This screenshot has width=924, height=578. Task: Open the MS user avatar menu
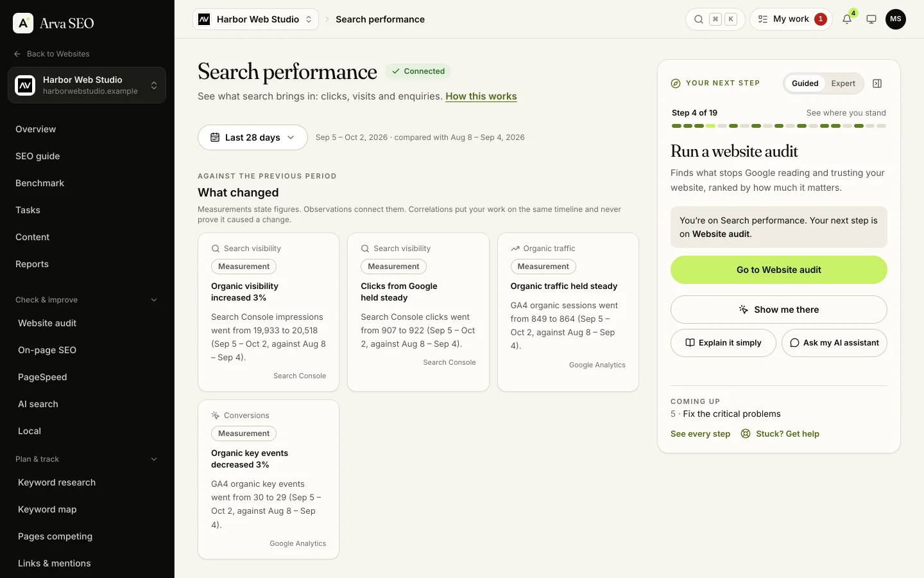coord(896,19)
